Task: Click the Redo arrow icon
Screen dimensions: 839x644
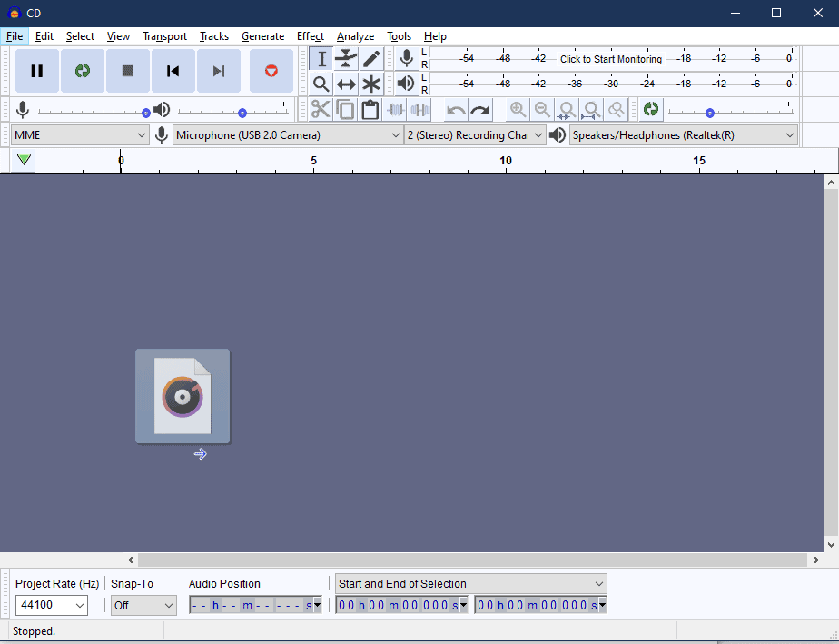Action: (480, 110)
